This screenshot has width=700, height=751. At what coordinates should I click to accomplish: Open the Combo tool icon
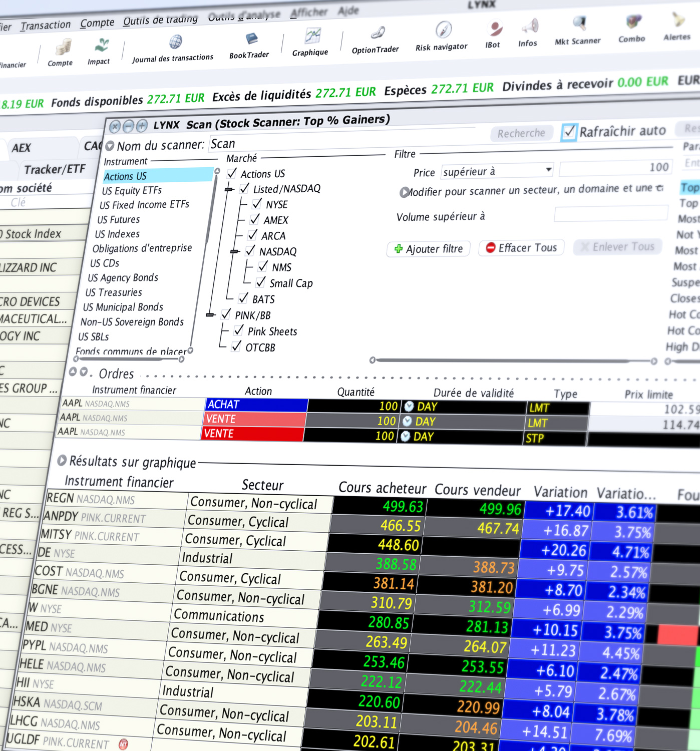click(633, 22)
